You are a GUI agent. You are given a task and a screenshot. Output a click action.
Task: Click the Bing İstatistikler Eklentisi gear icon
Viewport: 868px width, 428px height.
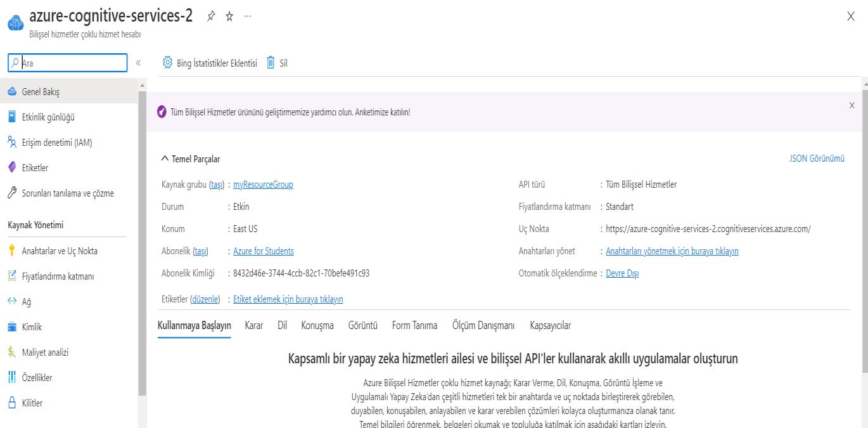click(167, 62)
